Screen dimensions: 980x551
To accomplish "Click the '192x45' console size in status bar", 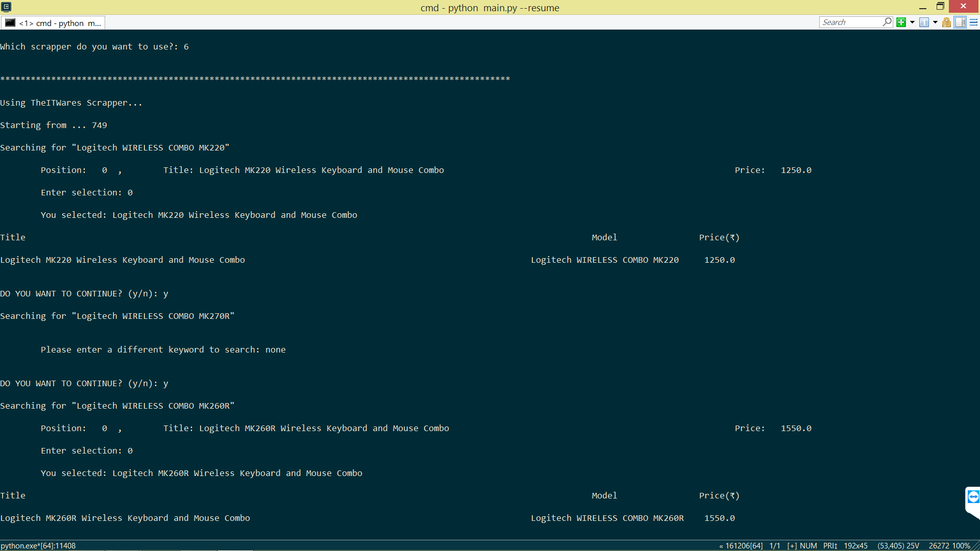I will point(855,546).
